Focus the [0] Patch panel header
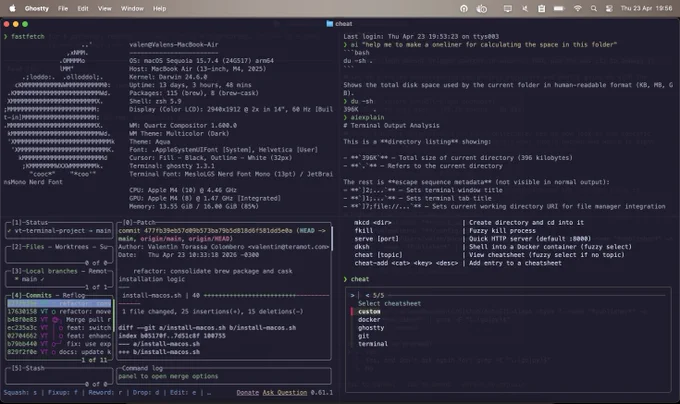The width and height of the screenshot is (680, 404). tap(139, 222)
